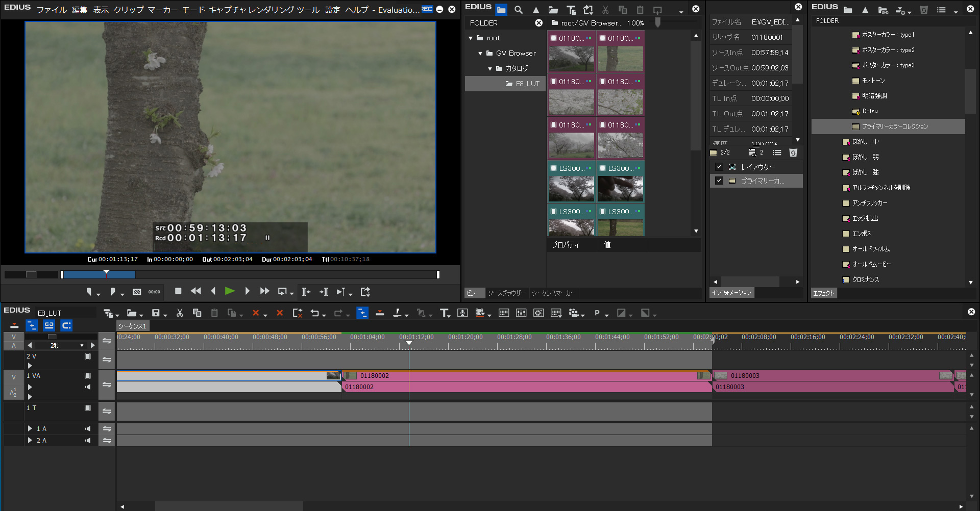Open the timeline scale 2秒 dropdown
Image resolution: width=980 pixels, height=511 pixels.
click(x=82, y=346)
